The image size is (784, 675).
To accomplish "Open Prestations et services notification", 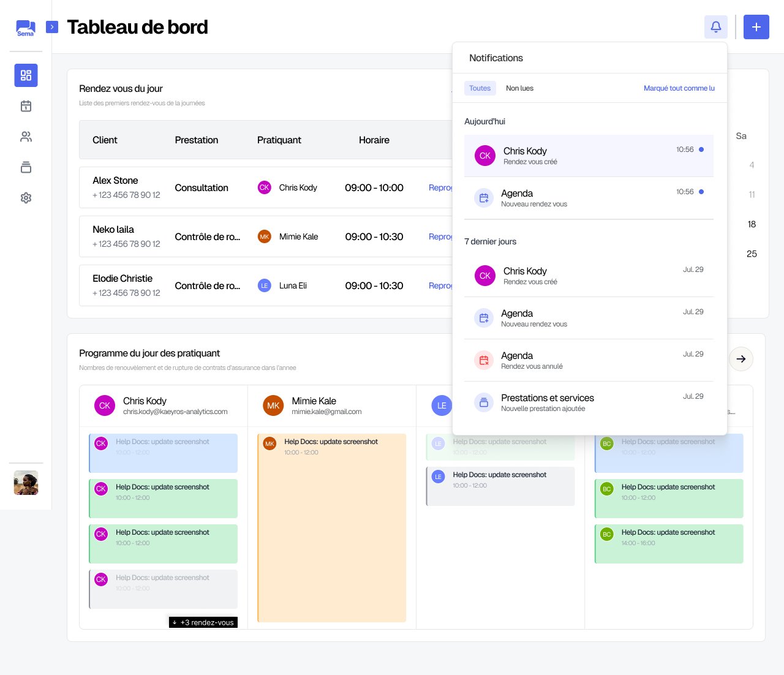I will [x=589, y=402].
